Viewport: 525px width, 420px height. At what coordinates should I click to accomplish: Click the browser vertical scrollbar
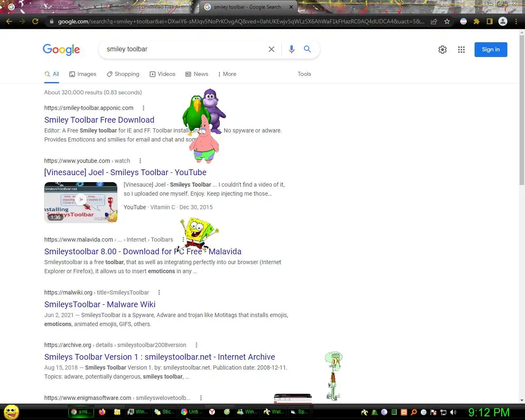(x=522, y=111)
